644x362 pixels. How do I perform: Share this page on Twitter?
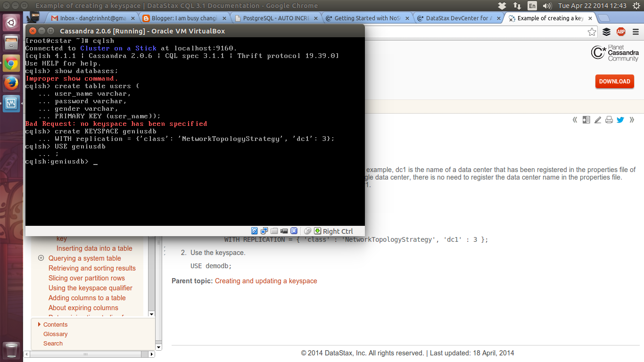620,120
